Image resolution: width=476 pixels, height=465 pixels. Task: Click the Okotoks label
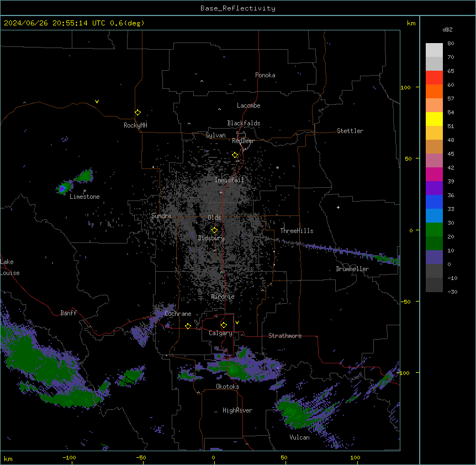[x=228, y=387]
